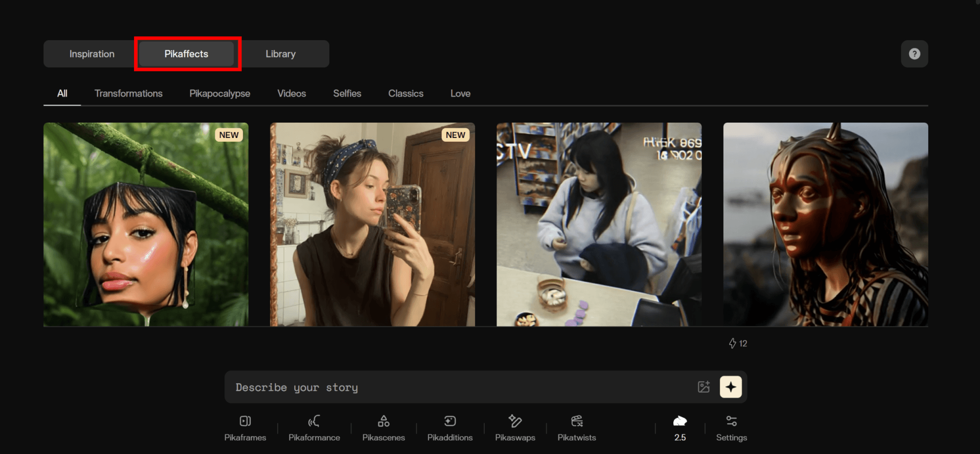Viewport: 980px width, 454px height.
Task: Filter effects by Transformations
Action: pyautogui.click(x=128, y=93)
